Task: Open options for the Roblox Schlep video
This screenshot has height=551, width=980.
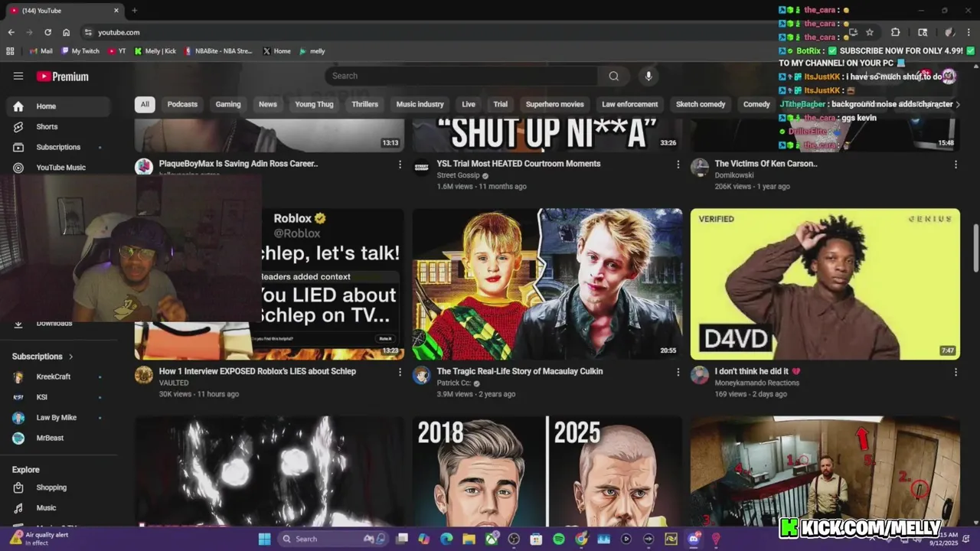Action: [400, 372]
